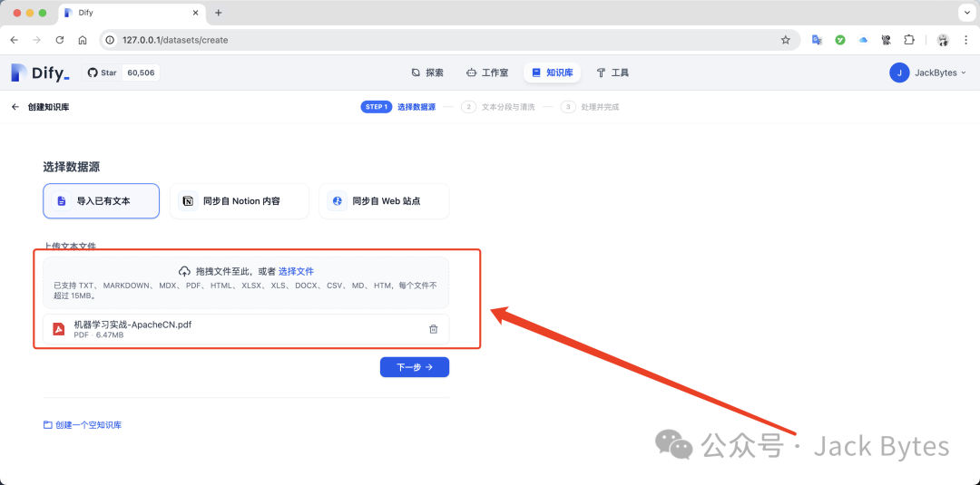Expand the browser tab list chevron
The height and width of the screenshot is (485, 980).
[x=965, y=13]
